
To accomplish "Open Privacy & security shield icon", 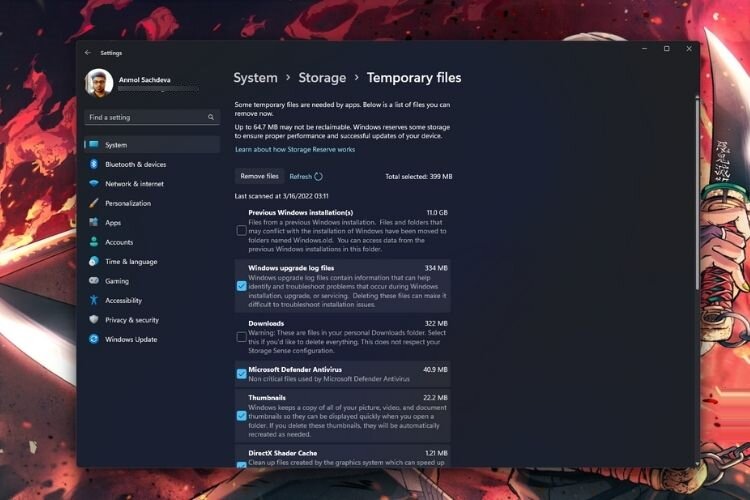I will point(94,319).
